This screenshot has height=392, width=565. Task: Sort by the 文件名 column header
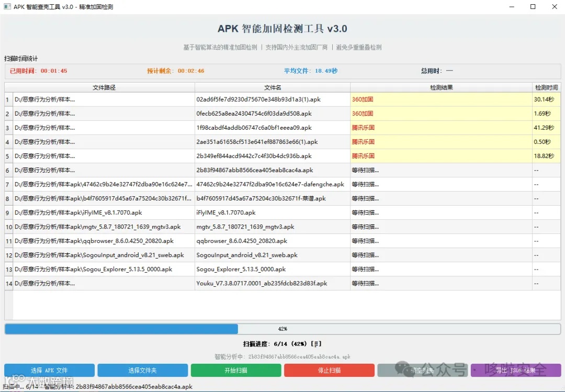(272, 87)
